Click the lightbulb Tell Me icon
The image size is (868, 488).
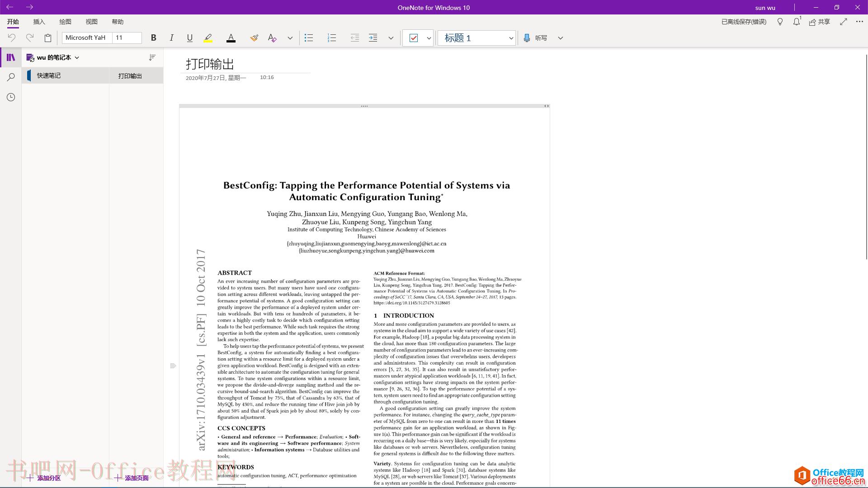click(780, 22)
